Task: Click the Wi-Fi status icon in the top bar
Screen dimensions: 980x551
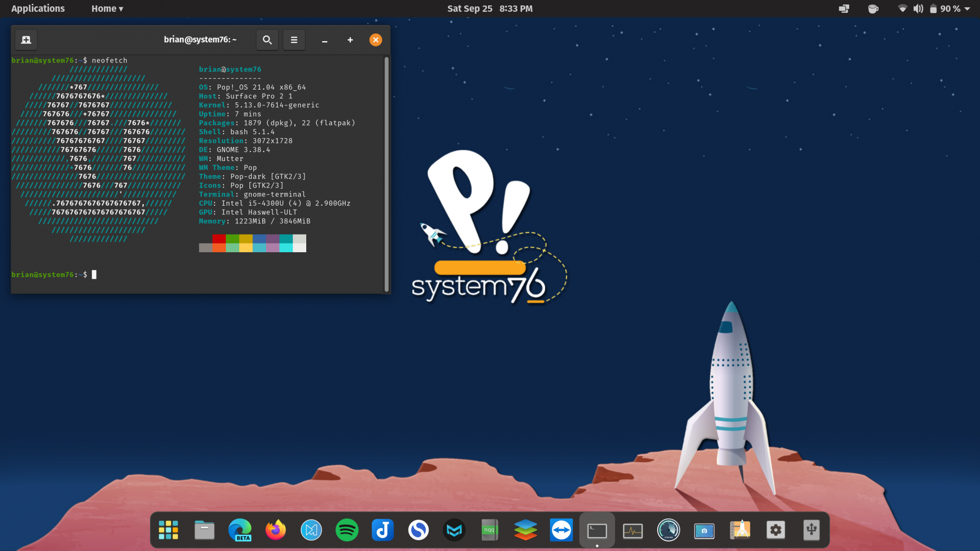Action: [903, 9]
